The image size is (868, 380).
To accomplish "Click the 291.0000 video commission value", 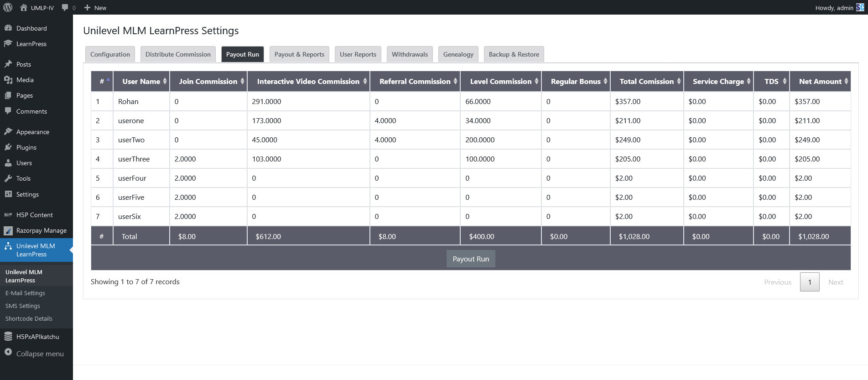I will click(x=266, y=101).
